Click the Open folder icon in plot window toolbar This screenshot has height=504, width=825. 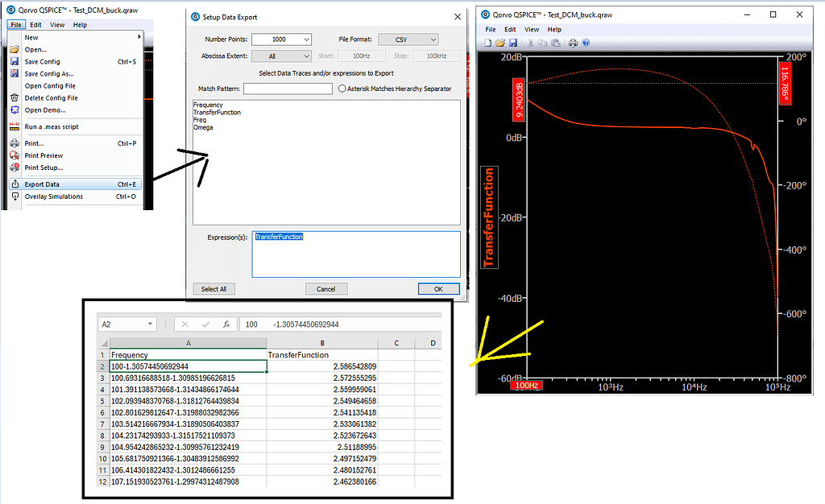501,43
